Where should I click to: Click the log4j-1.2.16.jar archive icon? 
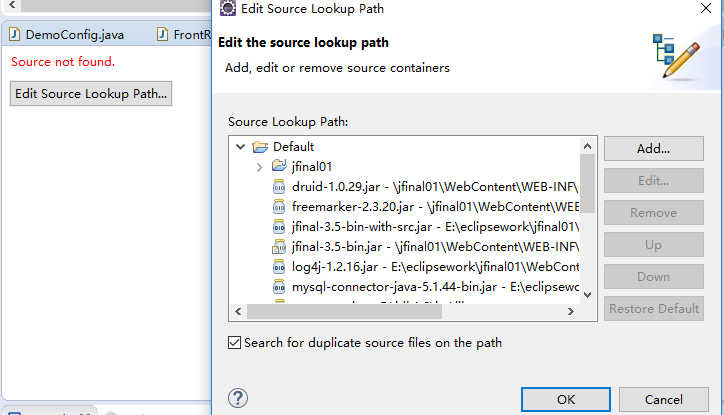tap(279, 267)
